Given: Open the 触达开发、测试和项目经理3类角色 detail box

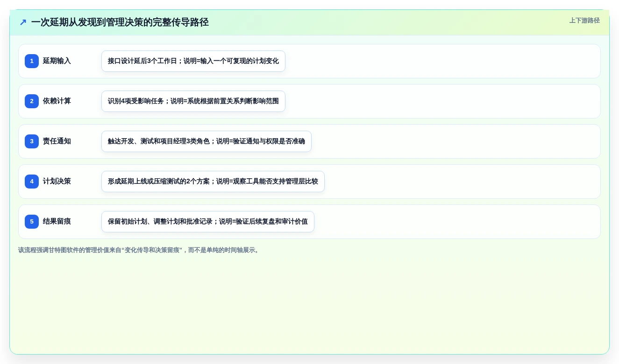Looking at the screenshot, I should coord(206,141).
